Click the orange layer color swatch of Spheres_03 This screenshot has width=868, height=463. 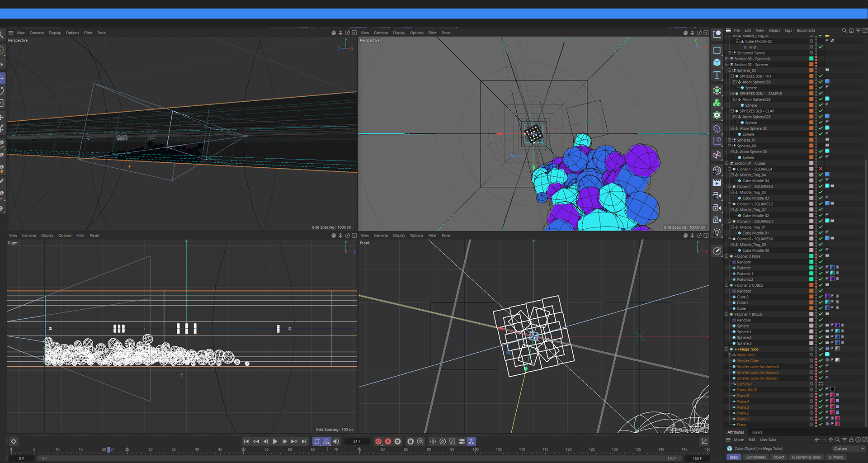(811, 71)
